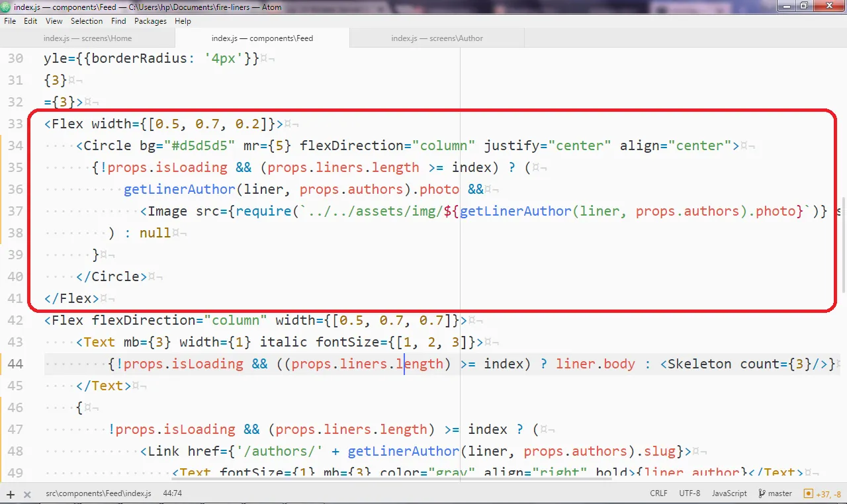Image resolution: width=847 pixels, height=504 pixels.
Task: Open the File menu
Action: [10, 21]
